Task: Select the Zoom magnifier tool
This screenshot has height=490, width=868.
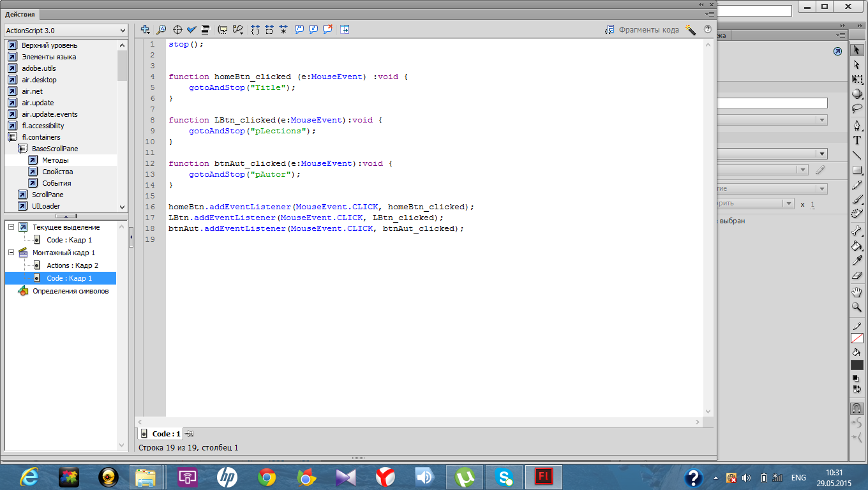Action: (x=857, y=307)
